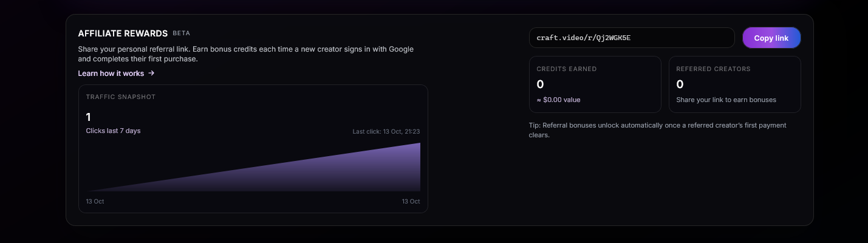
Task: Click the TRAFFIC SNAPSHOT label
Action: pos(121,97)
